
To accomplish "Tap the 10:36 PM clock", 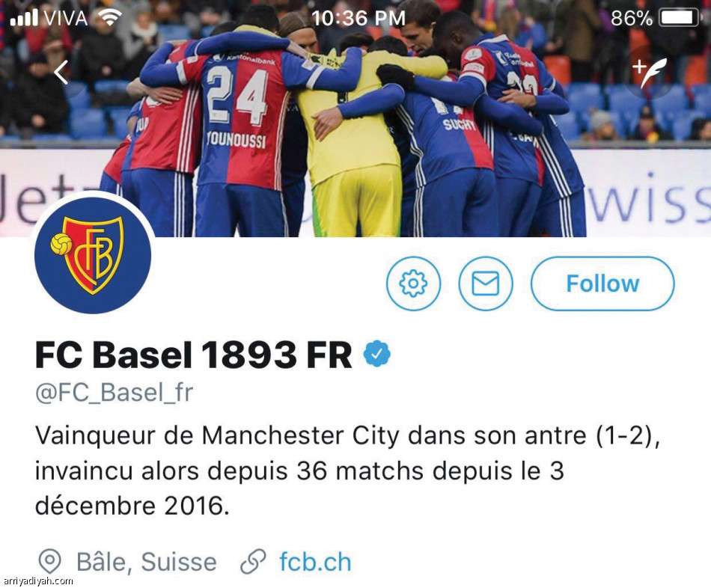I will [358, 19].
